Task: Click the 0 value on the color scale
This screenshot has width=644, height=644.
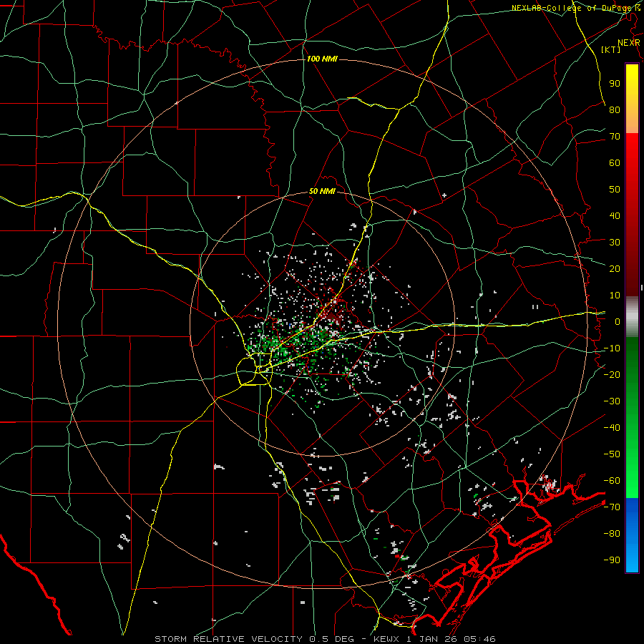Action: click(x=618, y=321)
